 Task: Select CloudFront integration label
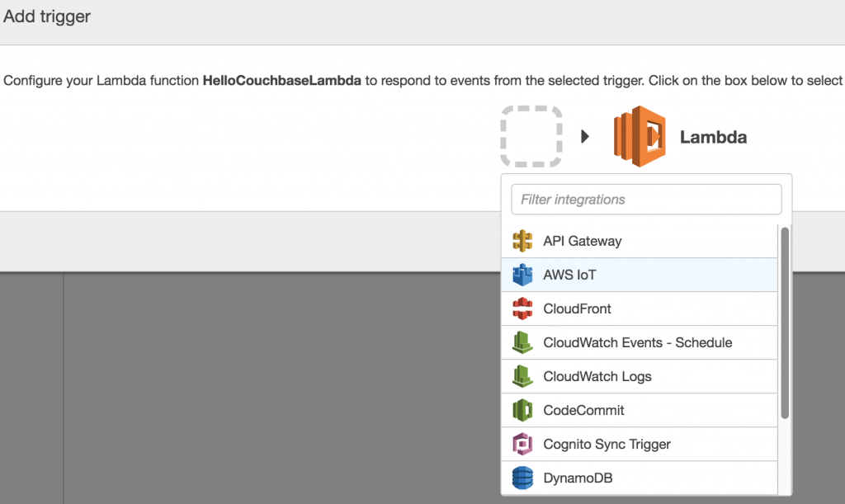578,309
